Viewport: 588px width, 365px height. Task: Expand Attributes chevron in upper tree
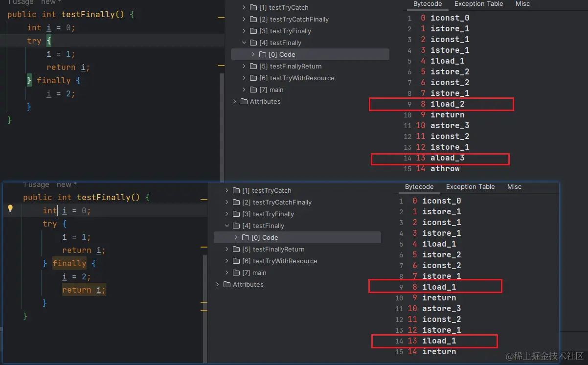[x=235, y=102]
